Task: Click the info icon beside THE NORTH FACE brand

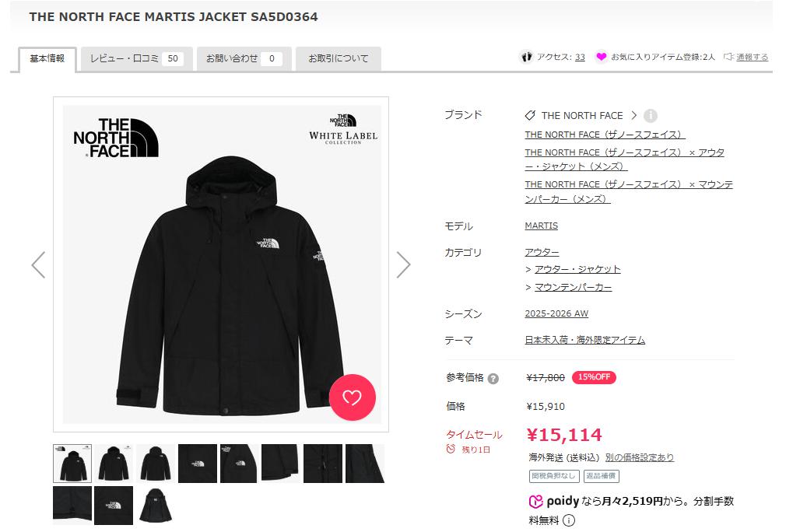Action: (650, 116)
